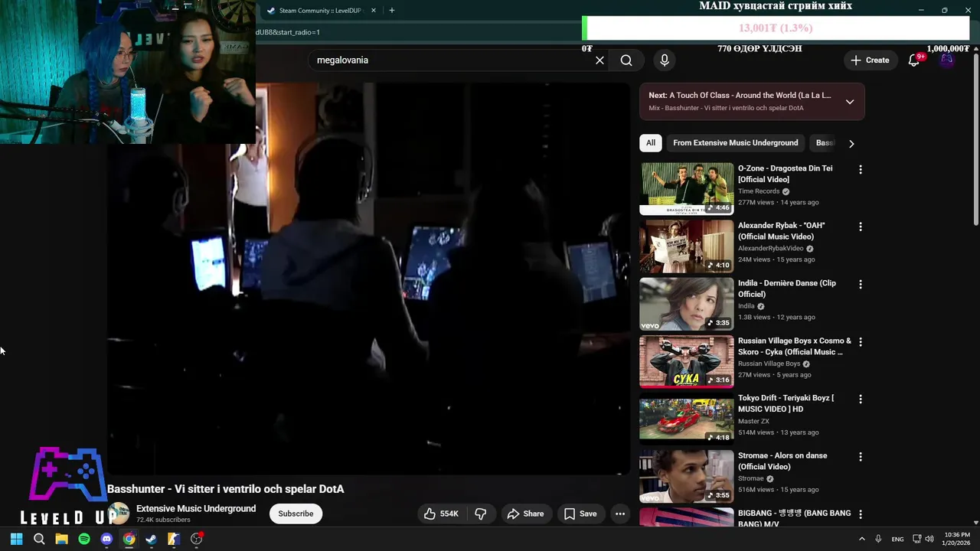The image size is (980, 551).
Task: Click the system tray microphone icon
Action: (878, 539)
